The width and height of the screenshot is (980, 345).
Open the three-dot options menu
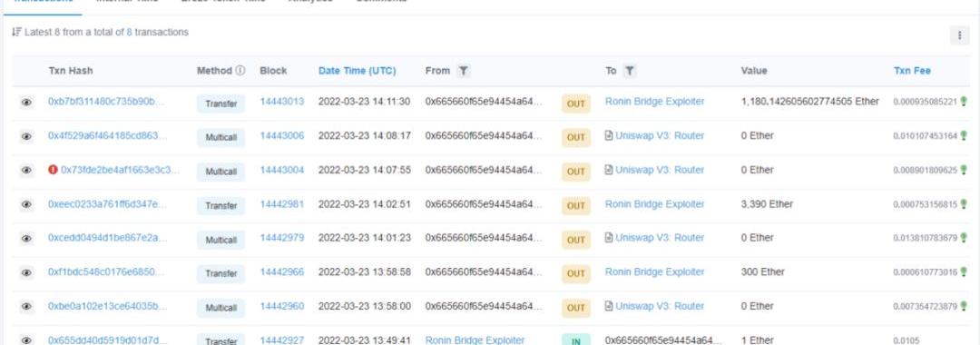[959, 35]
